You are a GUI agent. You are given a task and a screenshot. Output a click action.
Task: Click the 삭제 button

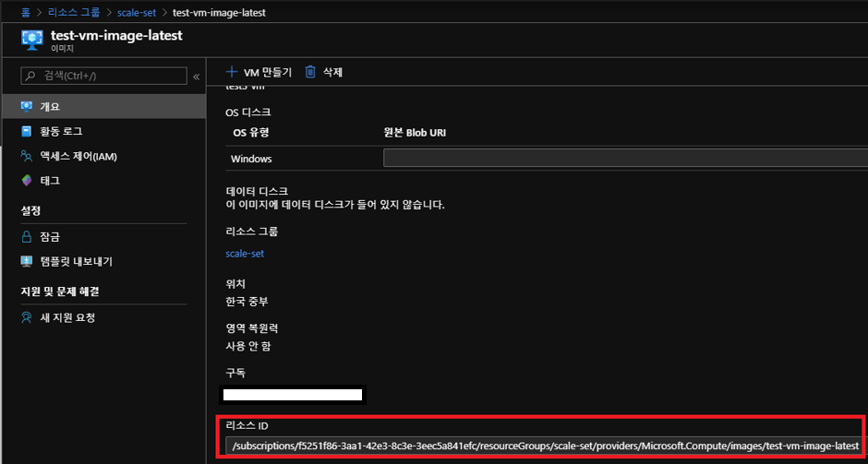[x=324, y=72]
